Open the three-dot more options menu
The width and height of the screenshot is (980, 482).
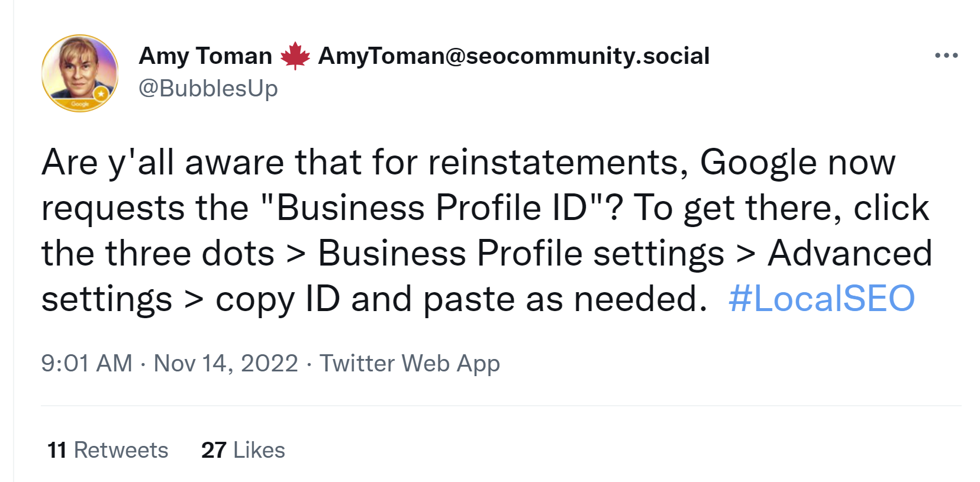[x=946, y=56]
